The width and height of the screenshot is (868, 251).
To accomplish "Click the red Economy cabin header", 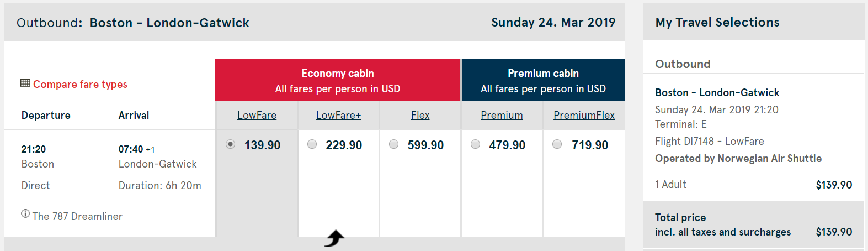I will (338, 80).
